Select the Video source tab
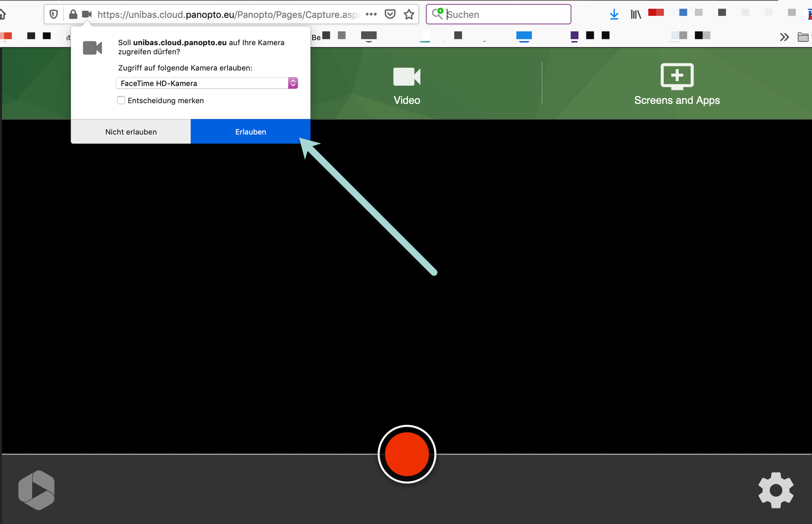The height and width of the screenshot is (524, 812). tap(406, 86)
